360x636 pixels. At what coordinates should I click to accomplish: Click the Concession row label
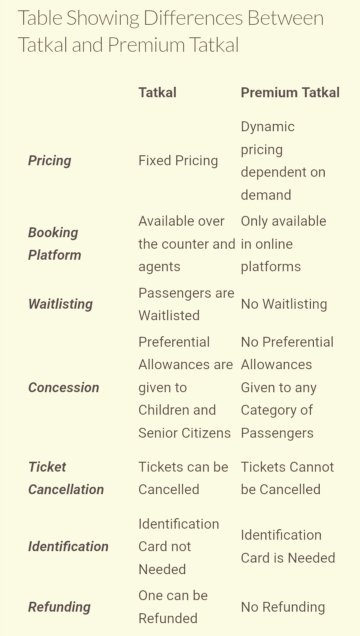[x=63, y=387]
